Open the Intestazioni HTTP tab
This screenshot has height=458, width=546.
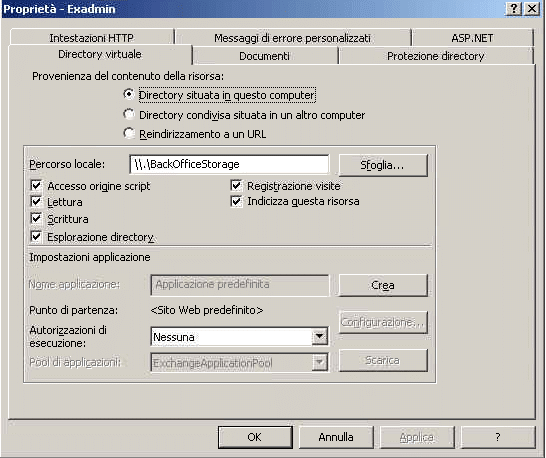pyautogui.click(x=92, y=38)
